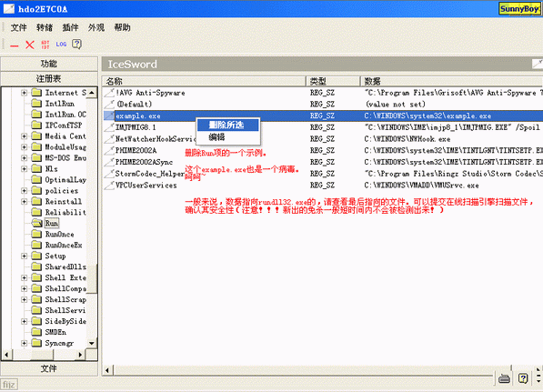Click the red X toolbar icon

[x=30, y=45]
